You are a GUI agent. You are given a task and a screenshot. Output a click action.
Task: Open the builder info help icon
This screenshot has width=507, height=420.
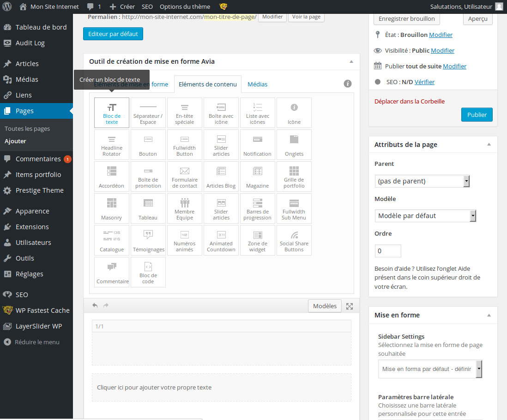348,84
